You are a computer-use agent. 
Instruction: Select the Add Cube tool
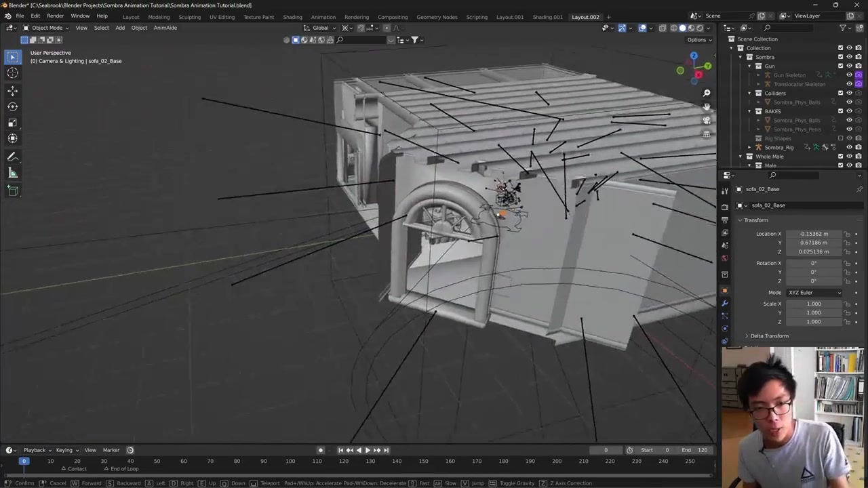point(12,191)
